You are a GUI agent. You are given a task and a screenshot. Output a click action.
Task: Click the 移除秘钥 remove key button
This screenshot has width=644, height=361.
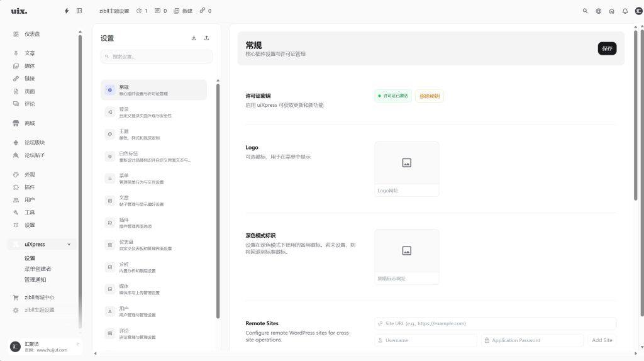click(x=430, y=96)
